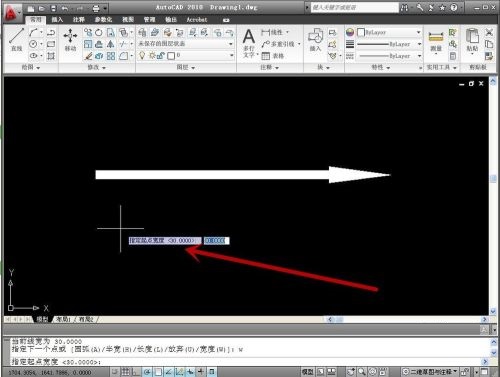Screen dimensions: 500x377
Task: Expand the Draw (绘图) panel
Action: point(31,68)
